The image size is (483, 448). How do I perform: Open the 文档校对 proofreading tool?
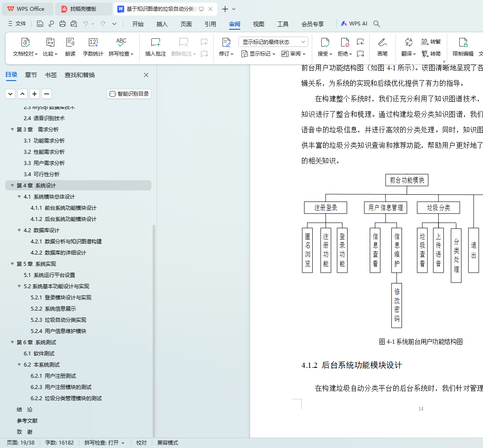pos(25,47)
